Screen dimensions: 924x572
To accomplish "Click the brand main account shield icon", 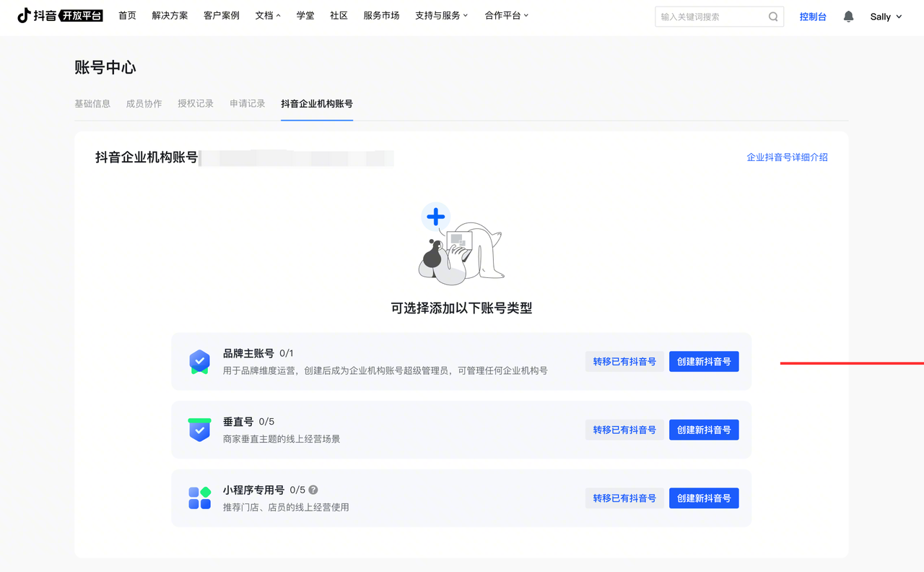I will [x=199, y=361].
